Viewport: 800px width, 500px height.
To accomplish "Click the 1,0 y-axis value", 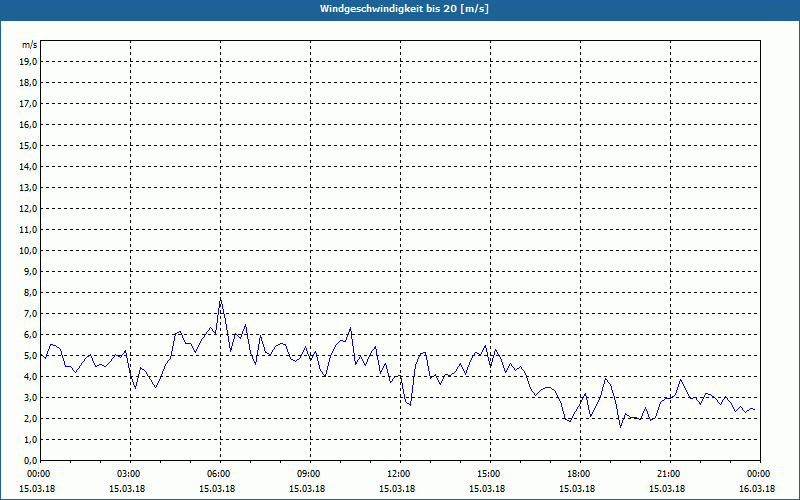I will coord(31,439).
